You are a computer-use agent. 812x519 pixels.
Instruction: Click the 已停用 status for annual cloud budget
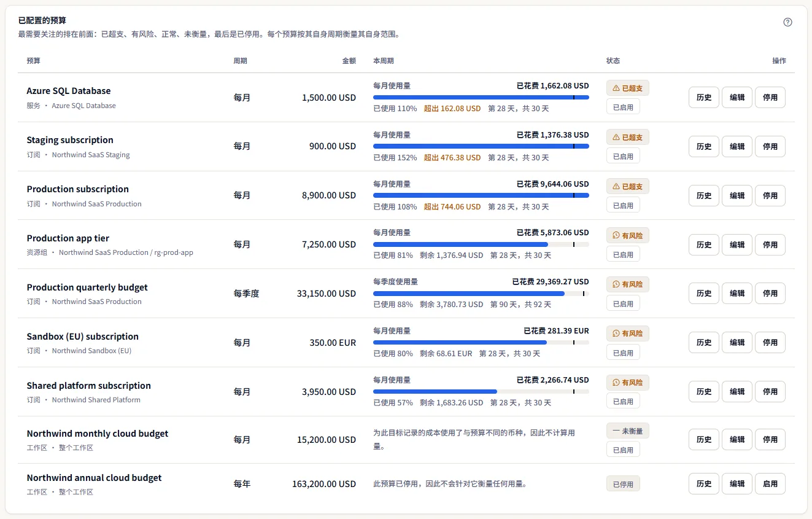623,484
